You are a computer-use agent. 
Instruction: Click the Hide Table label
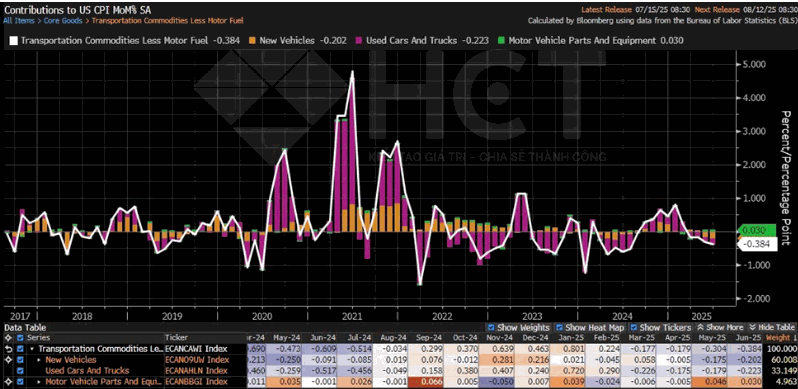tap(776, 327)
